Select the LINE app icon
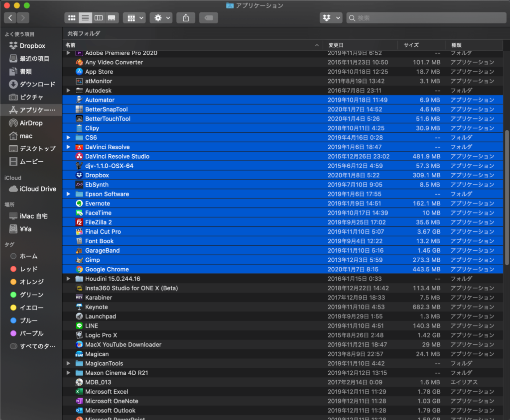510x420 pixels. (x=79, y=326)
